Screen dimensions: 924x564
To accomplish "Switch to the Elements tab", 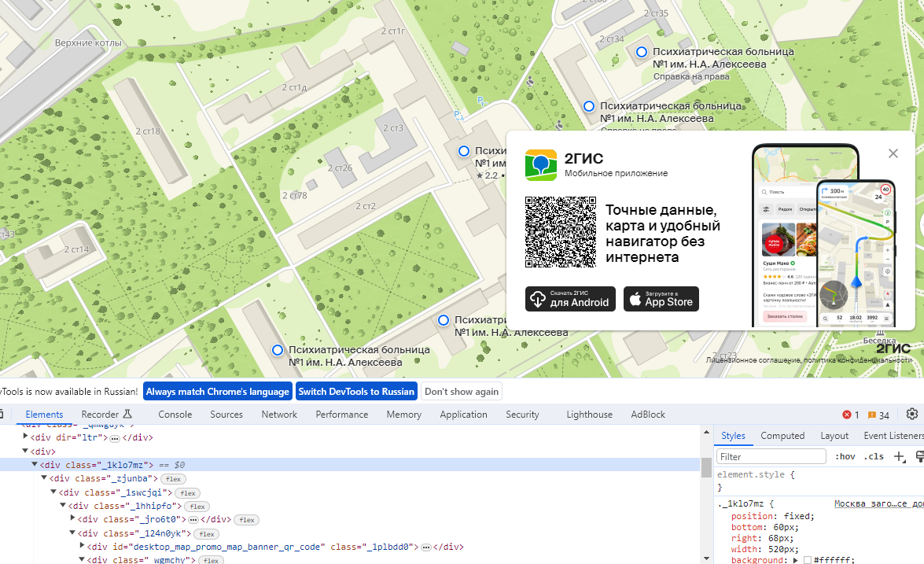I will 44,415.
